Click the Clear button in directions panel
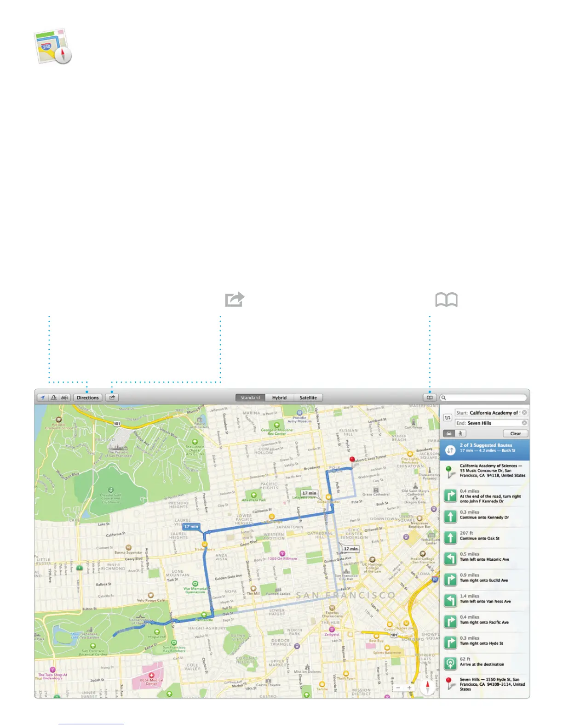Image resolution: width=563 pixels, height=728 pixels. [516, 433]
